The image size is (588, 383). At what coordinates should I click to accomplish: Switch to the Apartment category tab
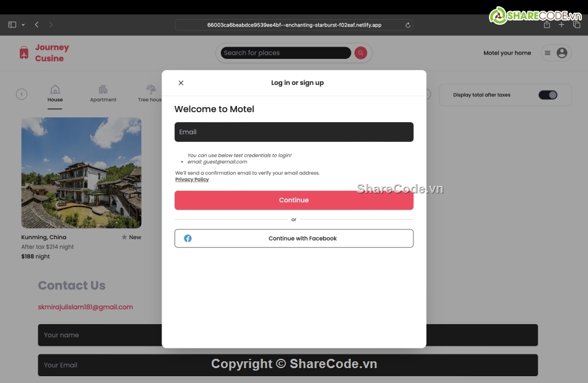tap(103, 94)
